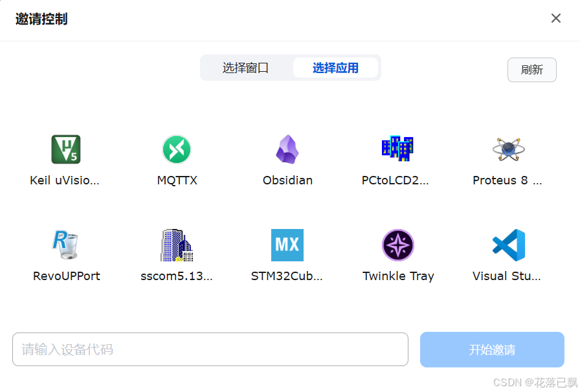
Task: Click the RevoUPPort label text
Action: click(66, 276)
